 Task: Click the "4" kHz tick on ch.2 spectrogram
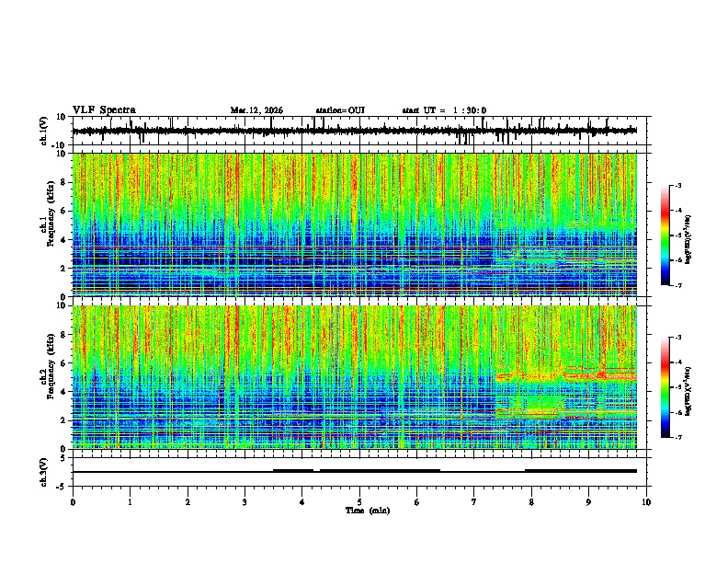point(64,392)
